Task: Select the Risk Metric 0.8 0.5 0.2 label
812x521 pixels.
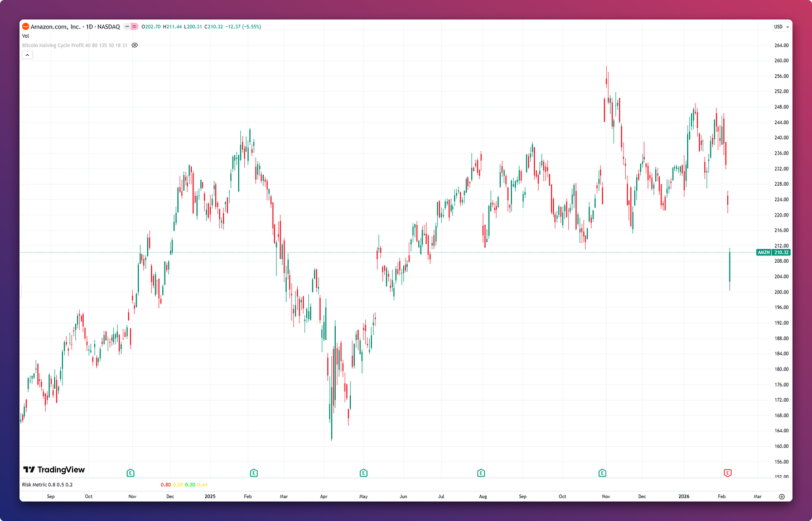Action: point(47,485)
